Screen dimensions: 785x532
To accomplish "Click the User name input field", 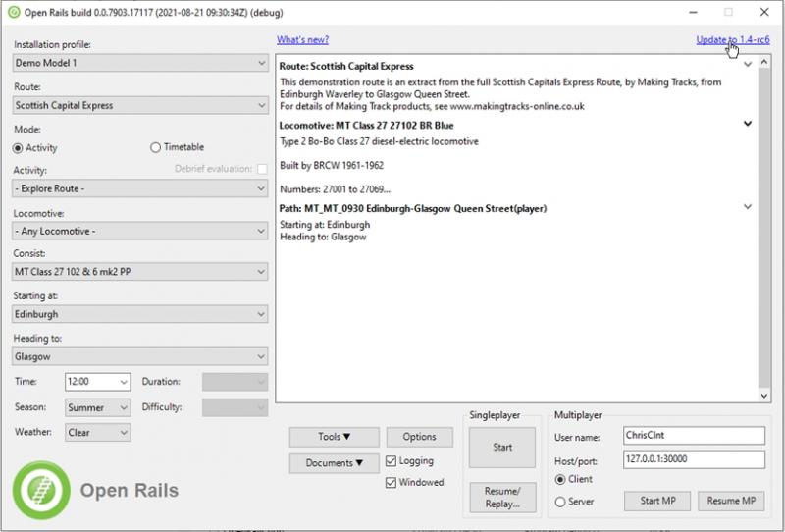I will coord(694,436).
